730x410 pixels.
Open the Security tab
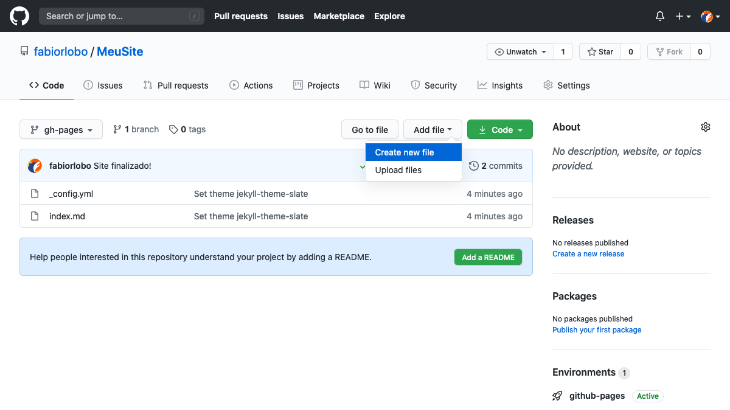click(434, 86)
